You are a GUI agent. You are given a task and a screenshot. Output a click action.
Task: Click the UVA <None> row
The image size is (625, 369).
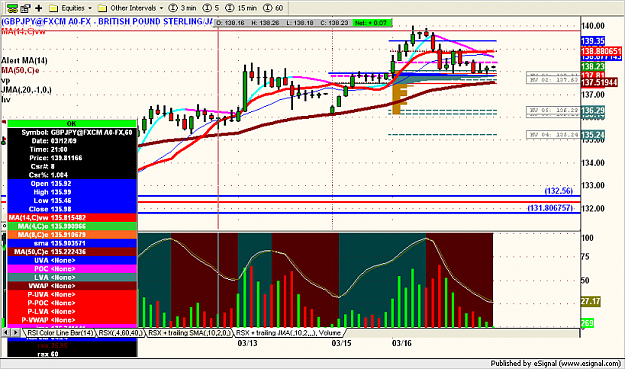(72, 260)
